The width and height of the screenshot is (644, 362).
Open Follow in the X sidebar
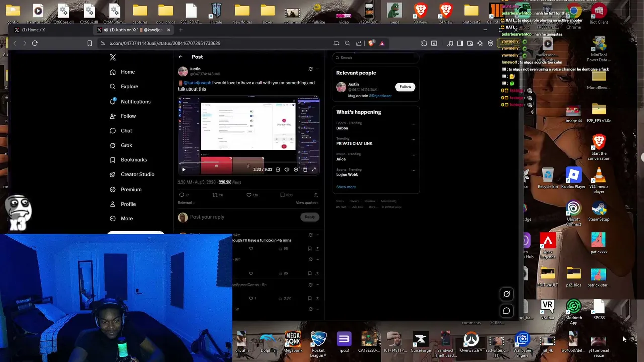tap(123, 116)
